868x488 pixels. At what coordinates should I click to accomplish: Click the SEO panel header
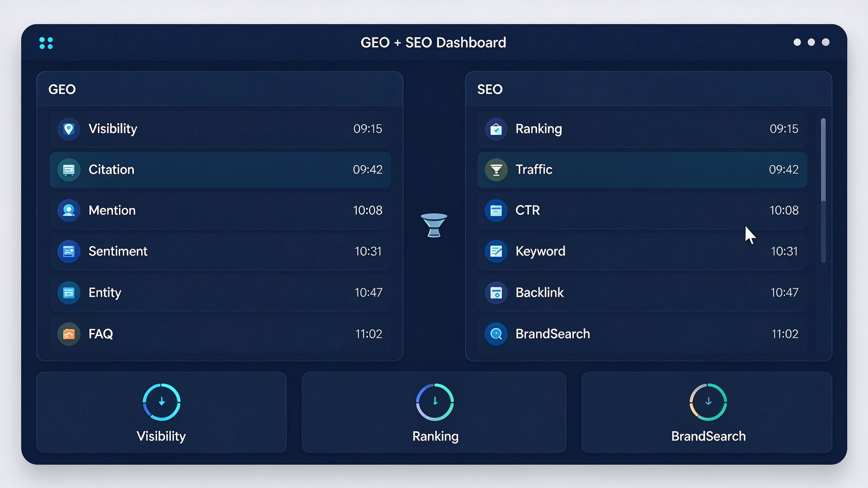649,89
